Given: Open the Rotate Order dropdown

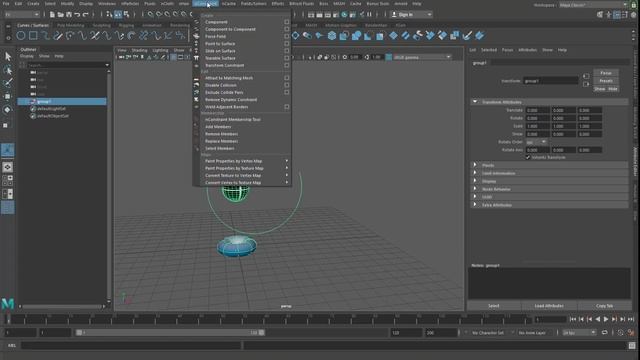Looking at the screenshot, I should click(x=536, y=142).
